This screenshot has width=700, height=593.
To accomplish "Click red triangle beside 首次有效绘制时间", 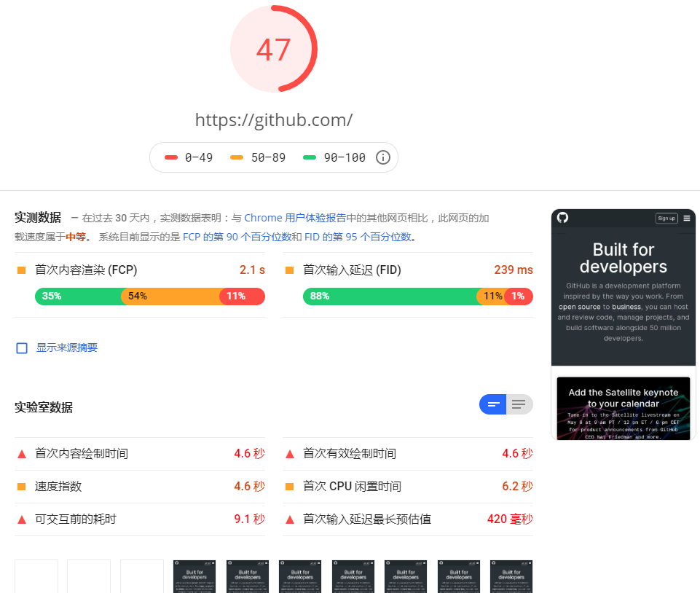I will click(290, 454).
